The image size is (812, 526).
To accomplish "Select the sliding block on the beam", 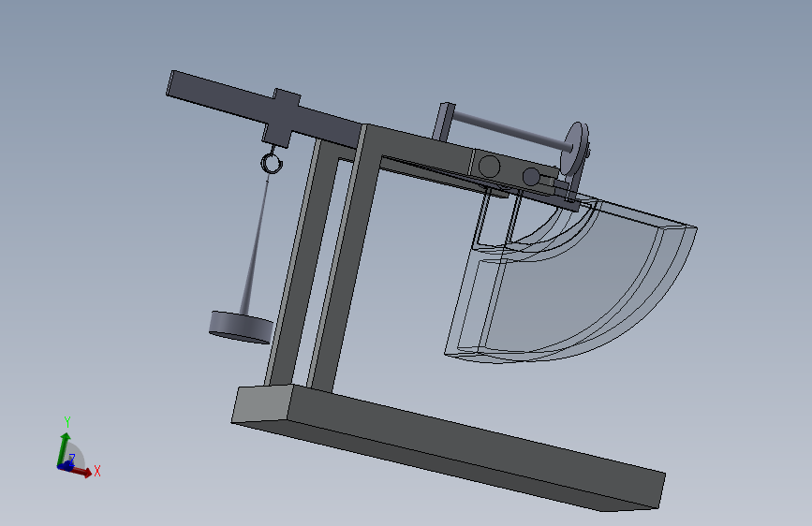I will tap(281, 118).
